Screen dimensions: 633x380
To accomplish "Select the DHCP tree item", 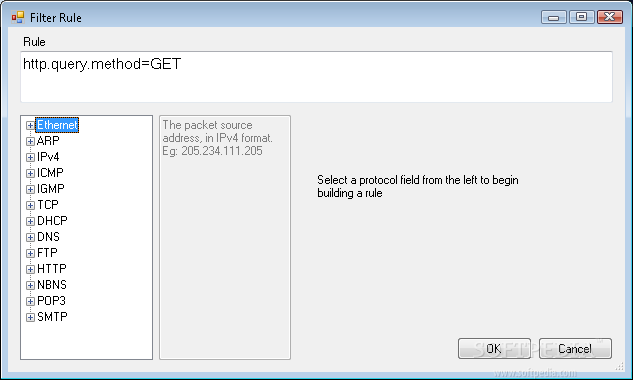I will (52, 221).
